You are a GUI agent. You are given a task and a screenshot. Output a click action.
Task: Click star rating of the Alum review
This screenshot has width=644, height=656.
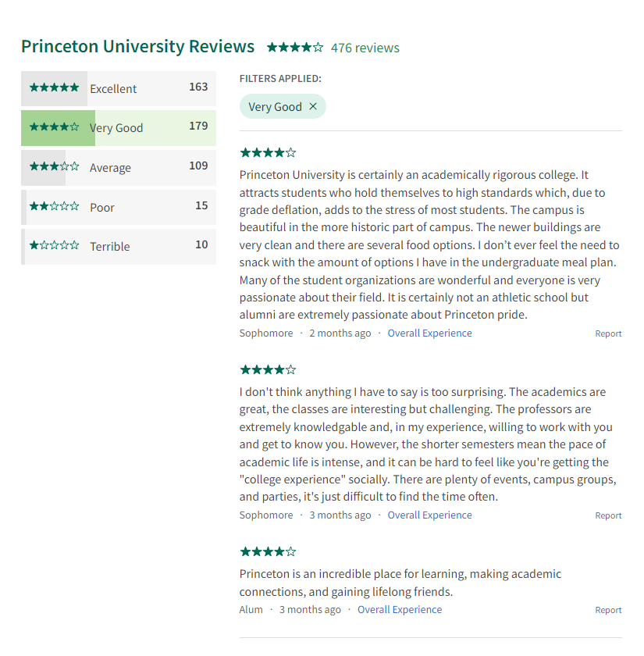click(x=268, y=552)
